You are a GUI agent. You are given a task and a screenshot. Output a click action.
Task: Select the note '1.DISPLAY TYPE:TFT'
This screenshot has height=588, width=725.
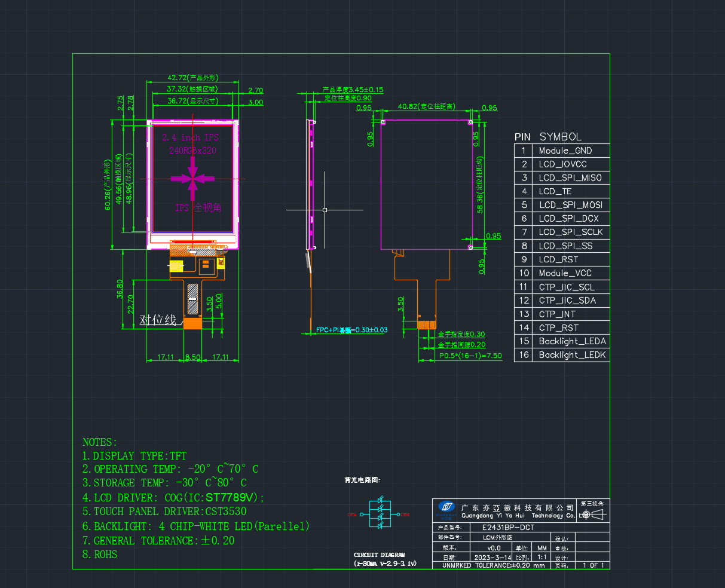click(x=134, y=456)
